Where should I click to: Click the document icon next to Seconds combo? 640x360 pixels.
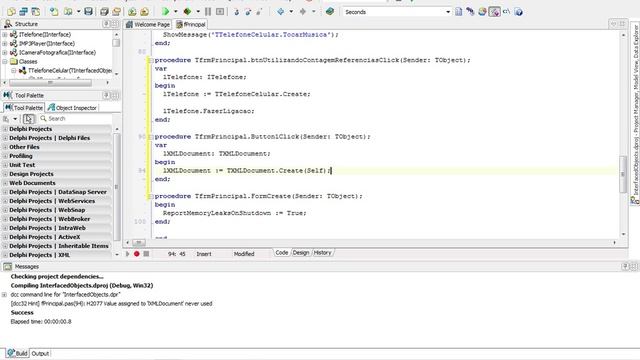459,12
